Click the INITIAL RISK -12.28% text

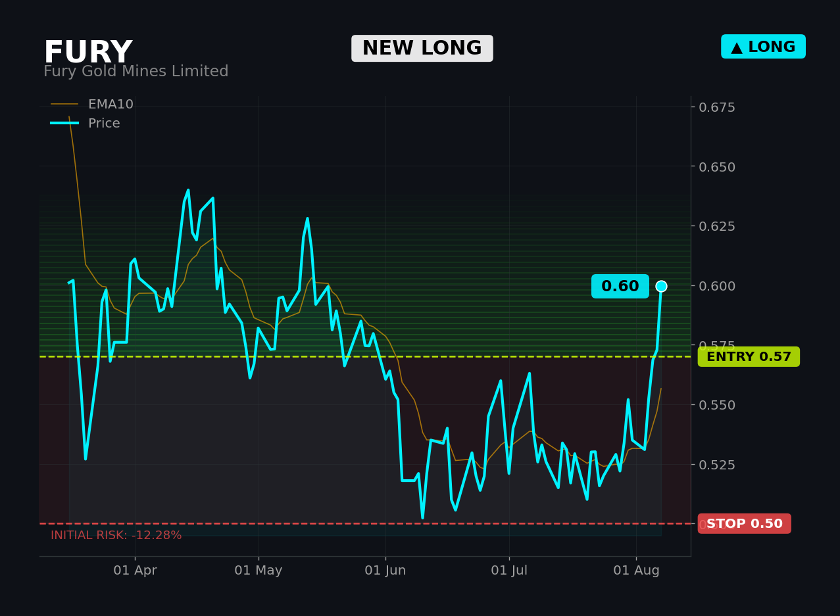coord(116,536)
